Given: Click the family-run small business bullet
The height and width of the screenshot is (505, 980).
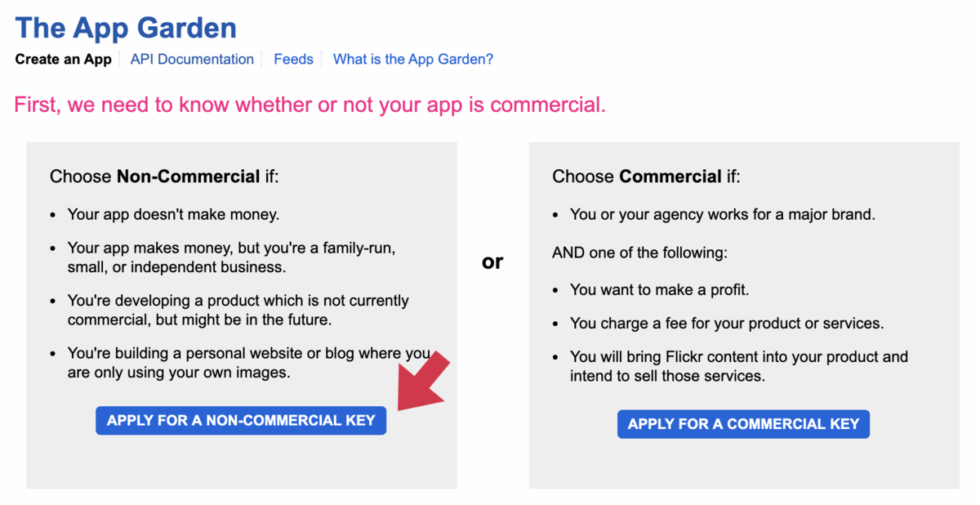Looking at the screenshot, I should pyautogui.click(x=232, y=257).
